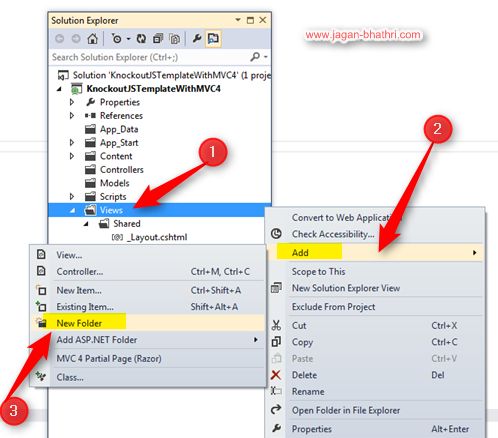Viewport: 498px width, 438px height.
Task: Choose Open Folder in File Explorer
Action: pos(375,410)
